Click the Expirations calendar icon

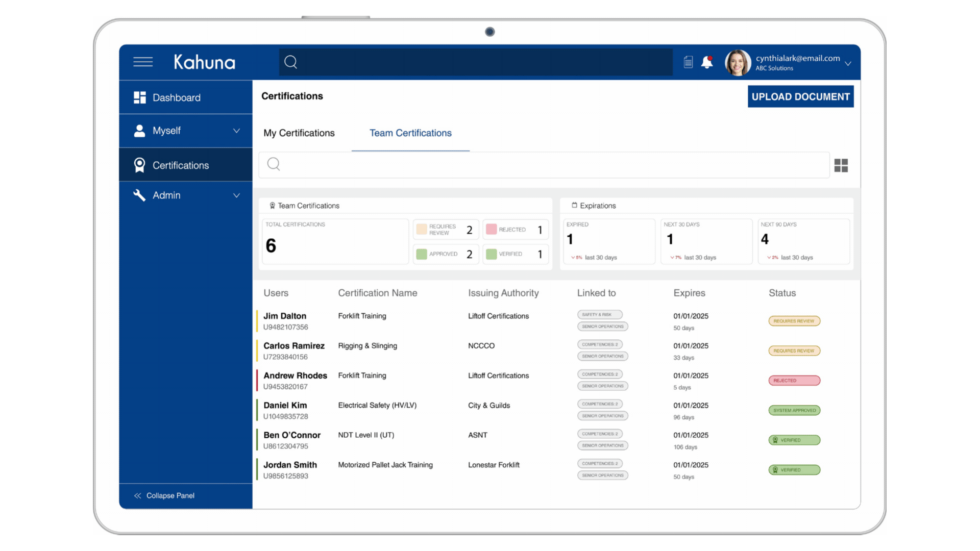[574, 205]
